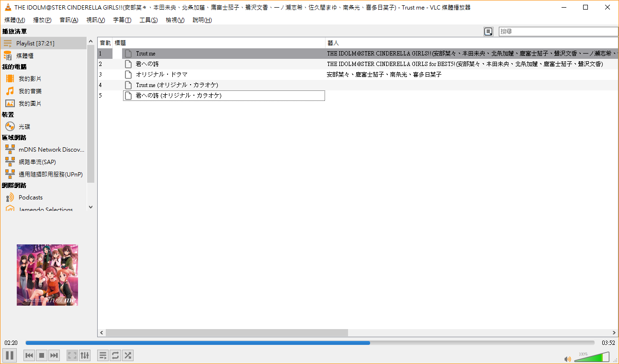Click the 02:20 elapsed time label

[x=11, y=343]
